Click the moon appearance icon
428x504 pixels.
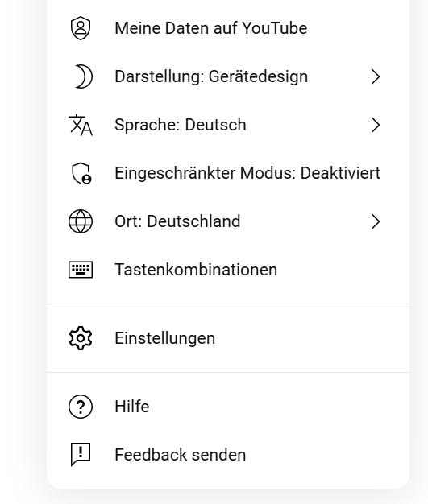[x=83, y=76]
